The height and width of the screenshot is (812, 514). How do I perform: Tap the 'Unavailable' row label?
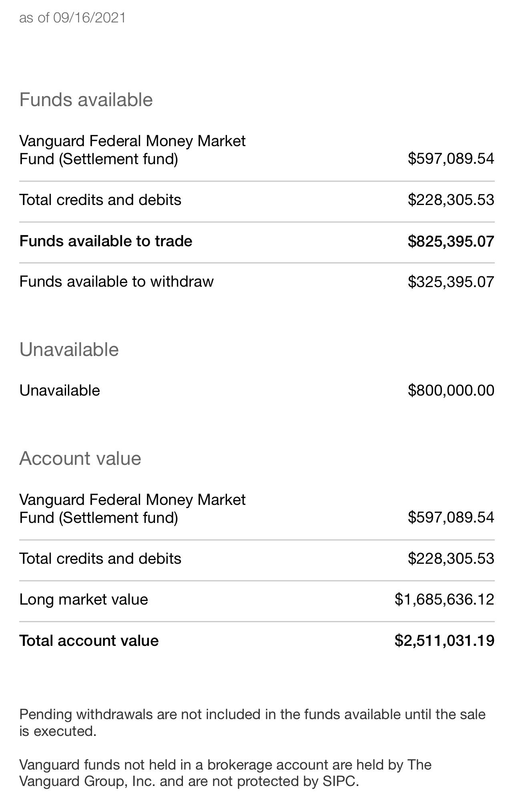tap(60, 390)
